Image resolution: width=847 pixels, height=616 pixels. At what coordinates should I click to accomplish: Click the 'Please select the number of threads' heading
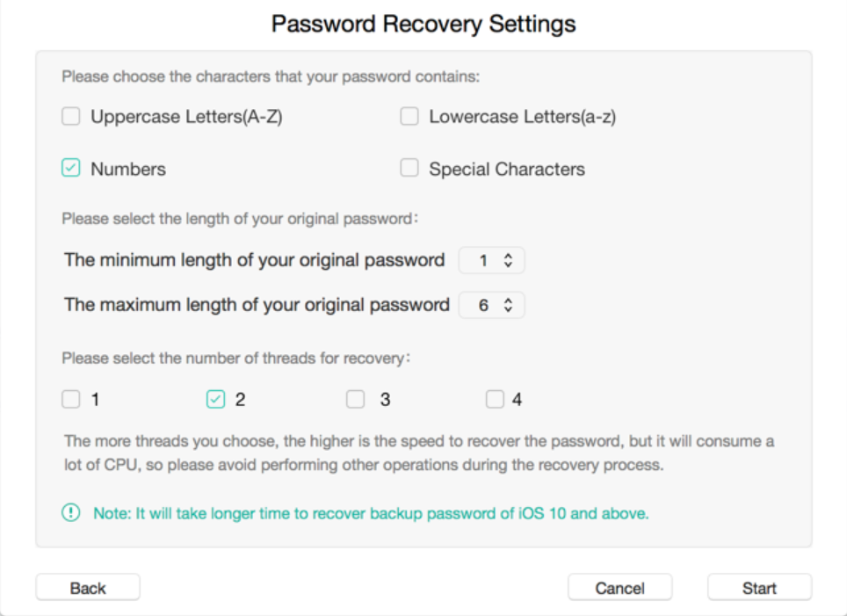237,358
